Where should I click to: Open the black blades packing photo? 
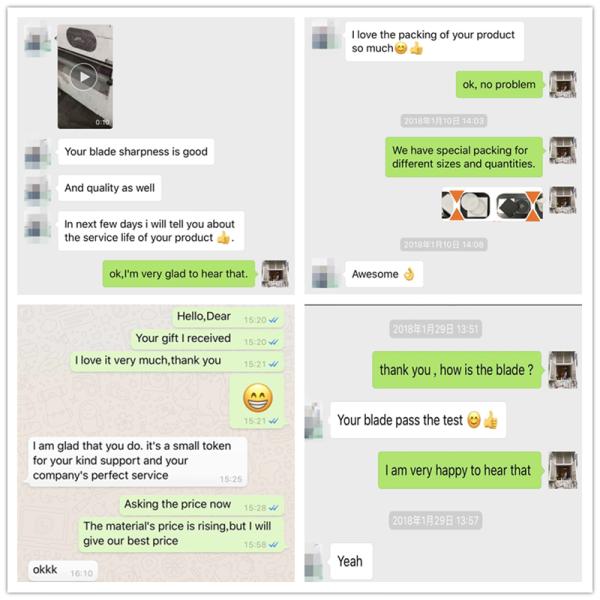click(519, 206)
